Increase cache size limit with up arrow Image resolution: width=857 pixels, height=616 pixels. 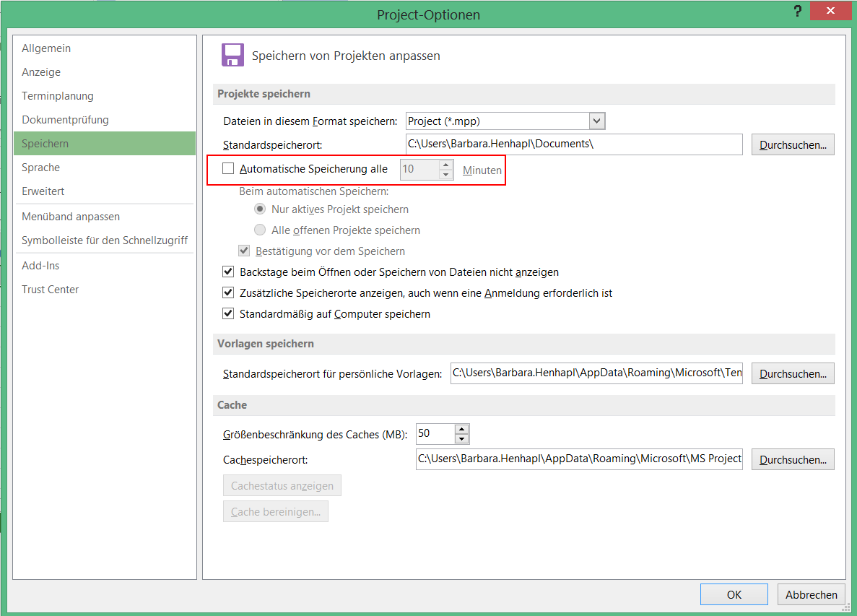(462, 429)
